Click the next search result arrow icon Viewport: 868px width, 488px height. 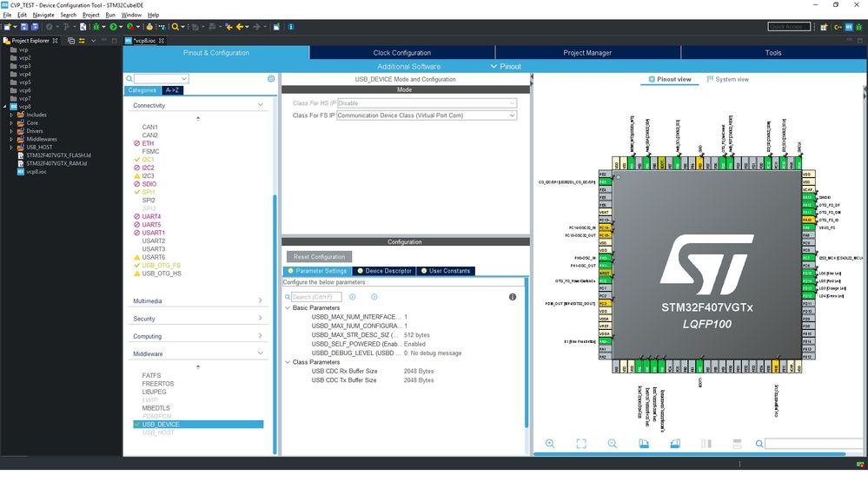[x=374, y=297]
